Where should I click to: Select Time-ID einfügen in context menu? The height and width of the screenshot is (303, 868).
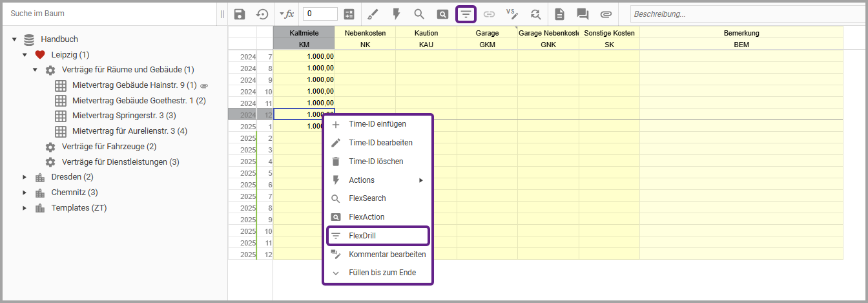click(x=377, y=124)
